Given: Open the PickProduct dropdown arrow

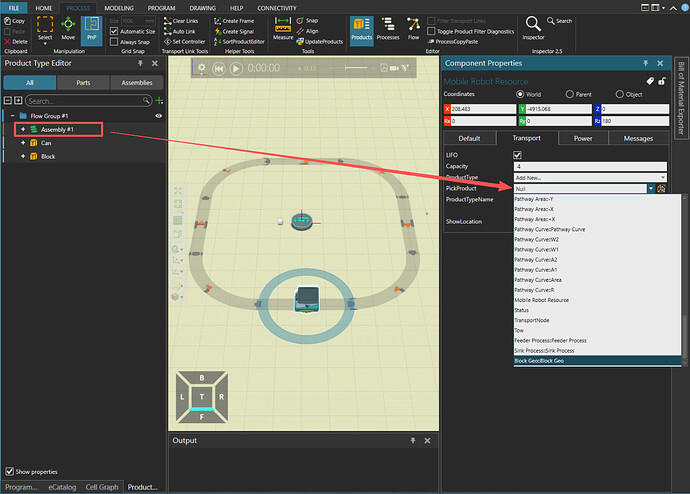Looking at the screenshot, I should pyautogui.click(x=651, y=188).
